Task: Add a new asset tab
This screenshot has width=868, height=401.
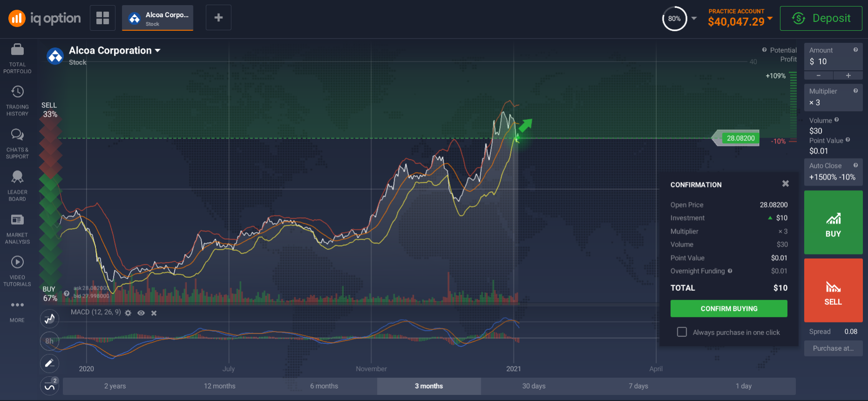Action: pyautogui.click(x=218, y=18)
